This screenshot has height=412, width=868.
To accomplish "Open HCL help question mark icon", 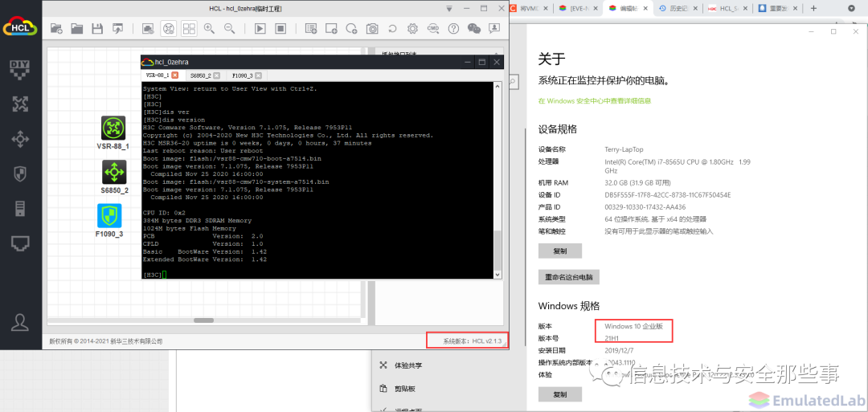I will point(453,29).
